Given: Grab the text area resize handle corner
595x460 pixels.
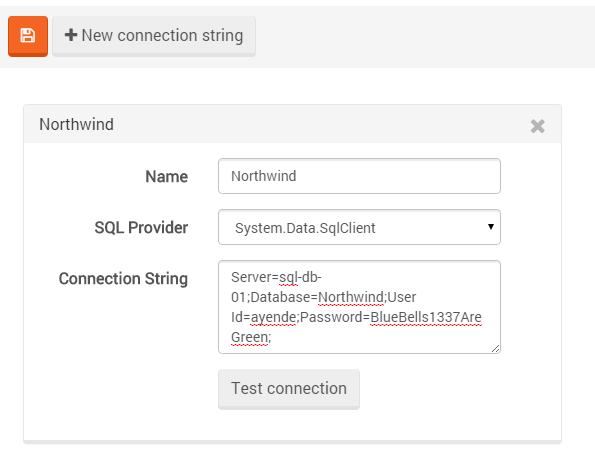Looking at the screenshot, I should click(495, 348).
